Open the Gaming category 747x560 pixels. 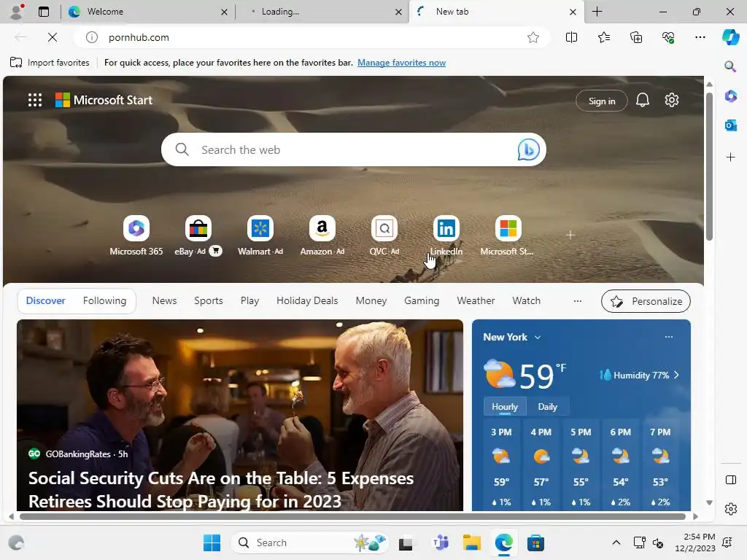tap(422, 300)
